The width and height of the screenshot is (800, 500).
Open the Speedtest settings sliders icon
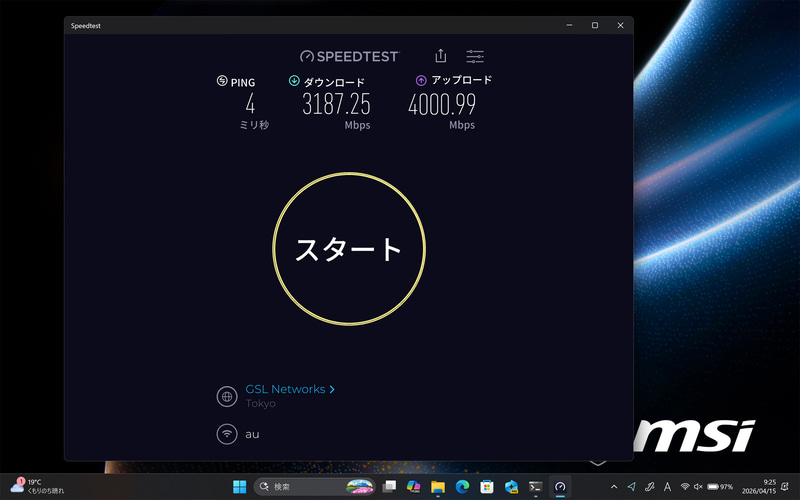pos(475,56)
